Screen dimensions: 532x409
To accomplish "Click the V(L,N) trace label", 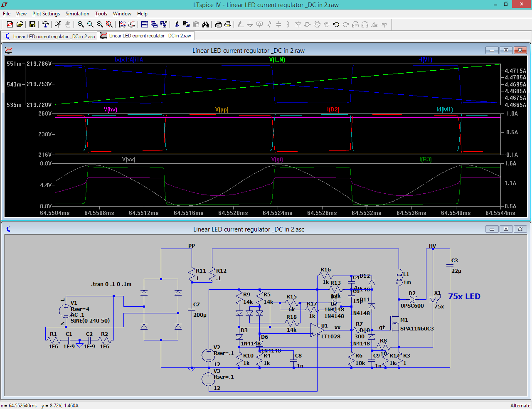I will [277, 59].
